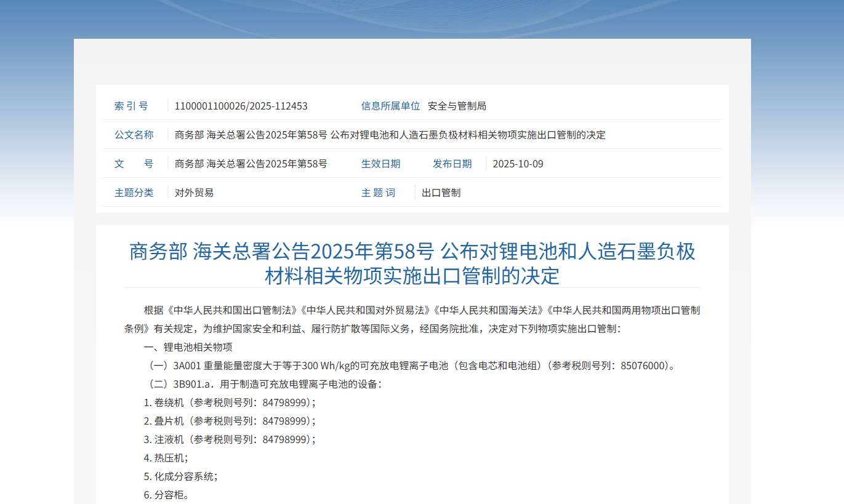The height and width of the screenshot is (504, 844).
Task: Click the 安全与管制局 unit value
Action: 457,106
